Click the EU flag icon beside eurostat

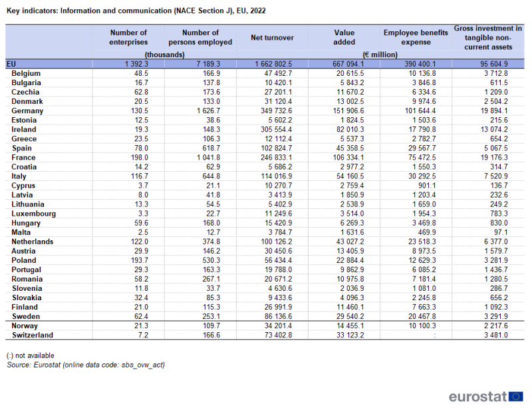point(516,397)
